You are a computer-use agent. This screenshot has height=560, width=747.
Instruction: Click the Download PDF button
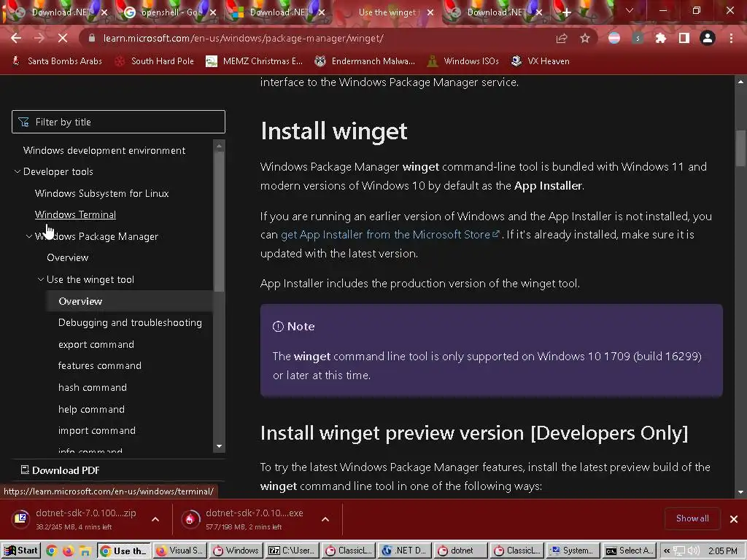pos(61,470)
